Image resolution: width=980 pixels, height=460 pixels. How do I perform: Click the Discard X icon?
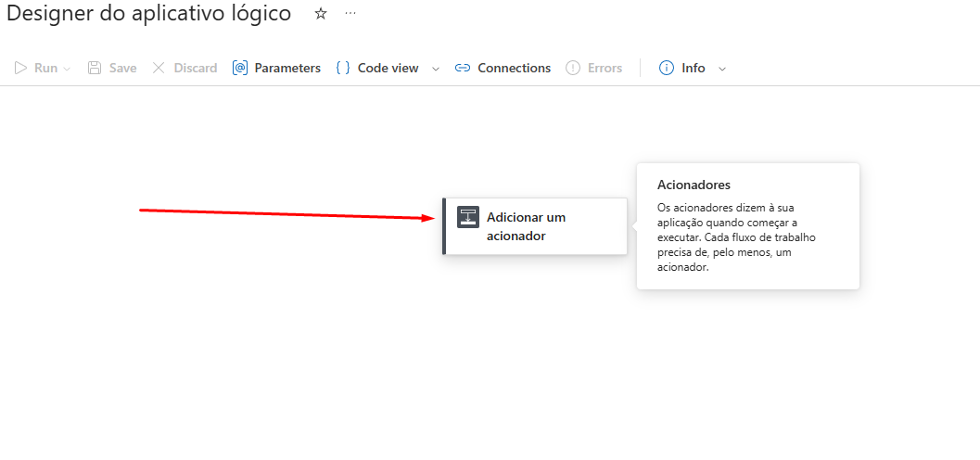click(x=159, y=68)
